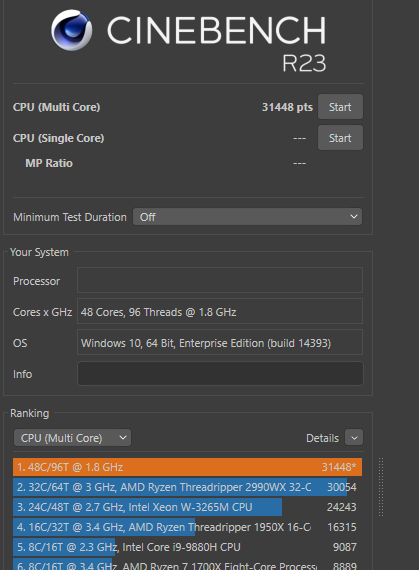Click the Cinebench logo sphere icon
The height and width of the screenshot is (570, 419).
(x=72, y=30)
